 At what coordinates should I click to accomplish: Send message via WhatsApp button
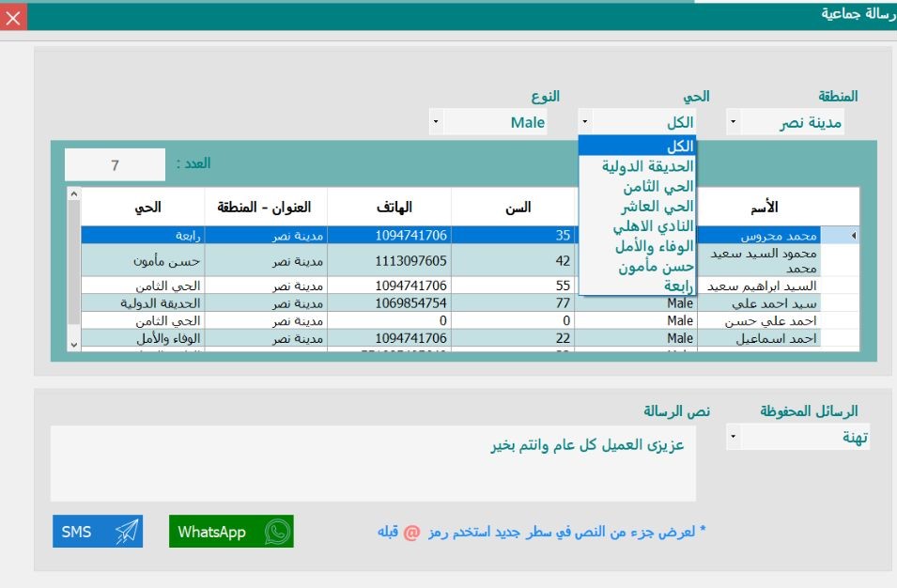[231, 532]
